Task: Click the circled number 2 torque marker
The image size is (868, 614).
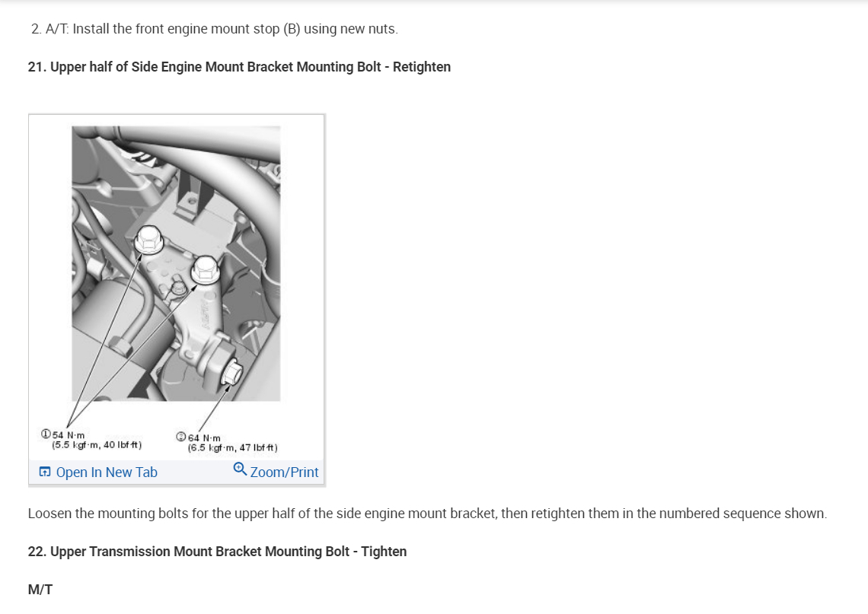Action: coord(181,437)
